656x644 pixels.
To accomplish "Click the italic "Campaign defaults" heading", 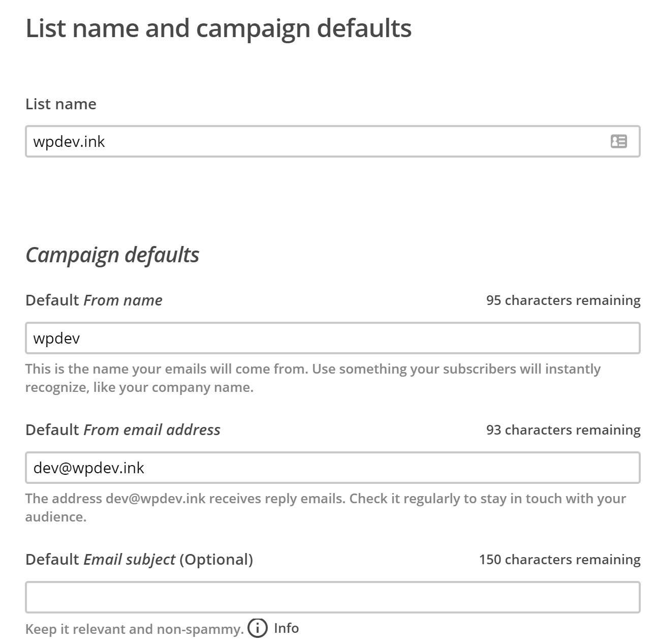I will click(112, 255).
